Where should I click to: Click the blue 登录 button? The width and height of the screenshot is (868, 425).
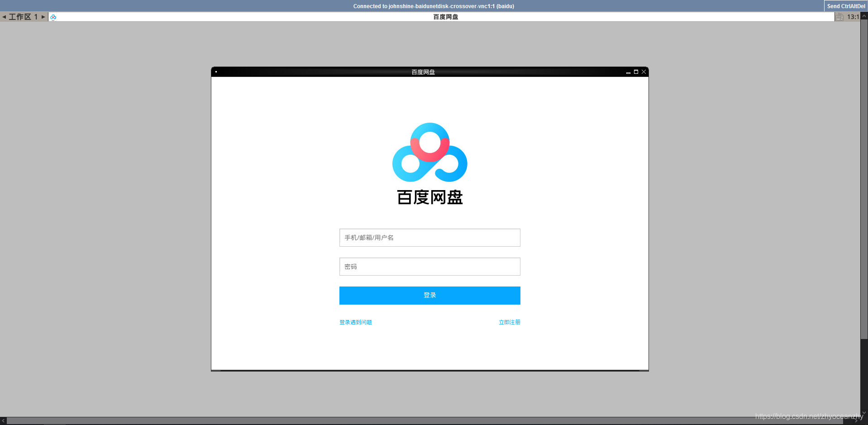pyautogui.click(x=430, y=296)
